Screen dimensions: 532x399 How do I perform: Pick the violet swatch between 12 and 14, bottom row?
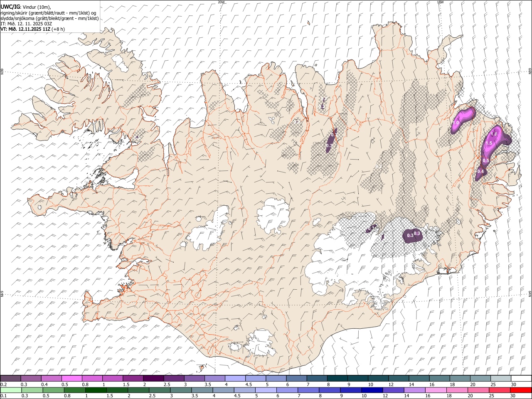point(393,390)
